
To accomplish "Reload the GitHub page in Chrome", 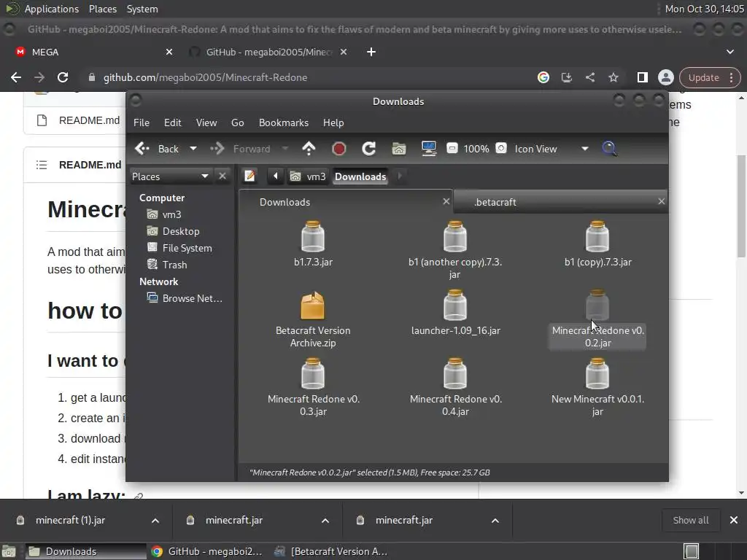I will [63, 77].
